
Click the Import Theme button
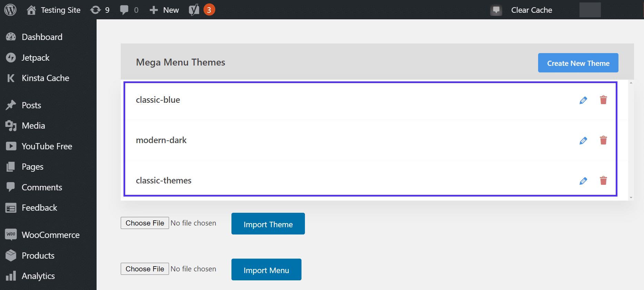(x=268, y=224)
